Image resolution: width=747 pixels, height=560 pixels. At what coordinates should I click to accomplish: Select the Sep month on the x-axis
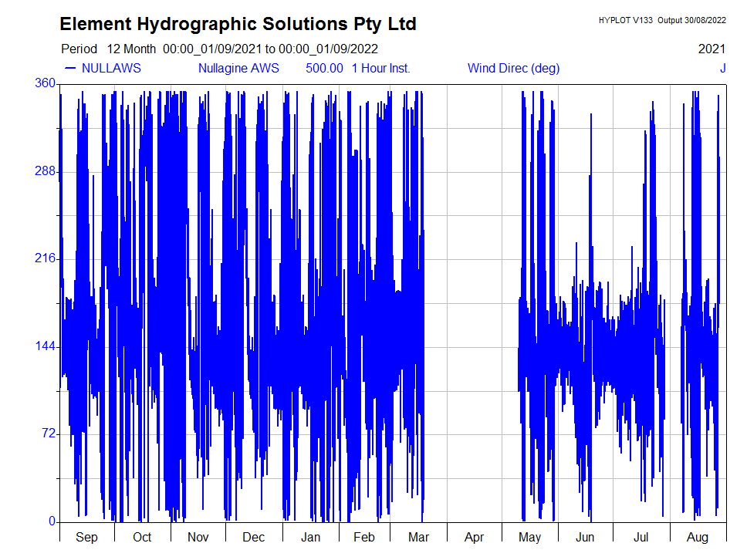(x=86, y=538)
